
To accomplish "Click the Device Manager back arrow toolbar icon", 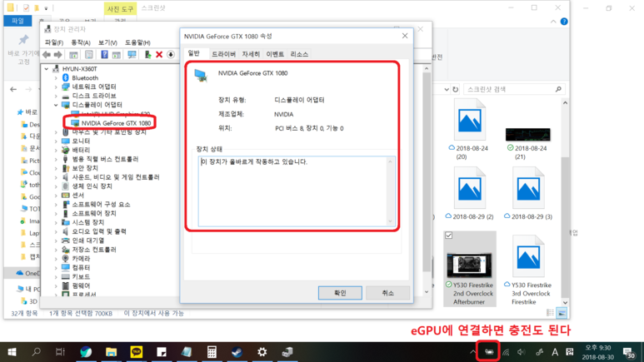I will (47, 55).
